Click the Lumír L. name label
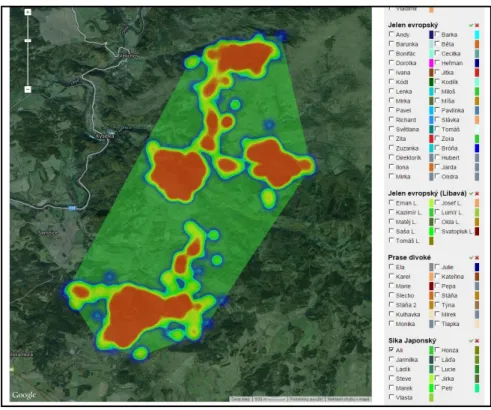Screen dimensions: 491x410 point(451,212)
